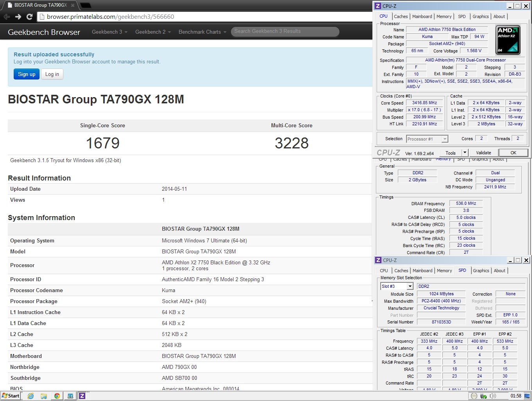The height and width of the screenshot is (401, 532).
Task: Click the Serial Number value 8710353D
Action: coord(441,322)
